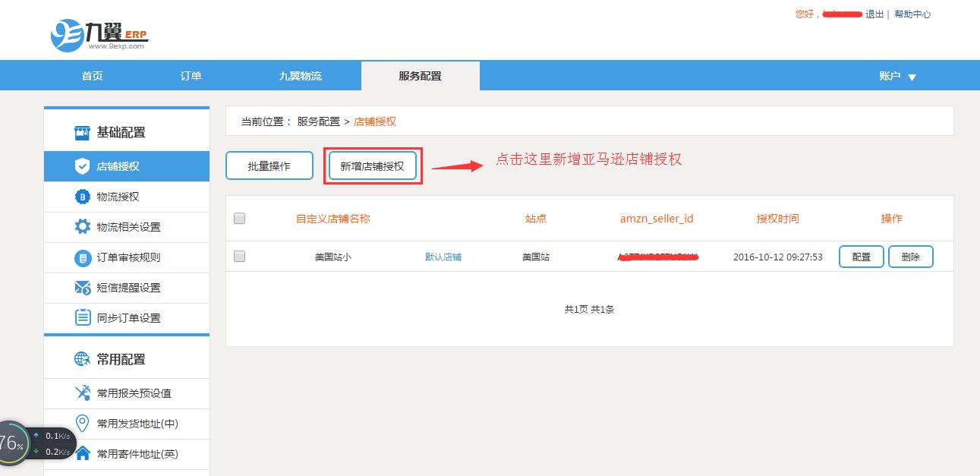This screenshot has height=476, width=980.
Task: Click the shield icon beside 店铺授权
Action: [x=83, y=166]
